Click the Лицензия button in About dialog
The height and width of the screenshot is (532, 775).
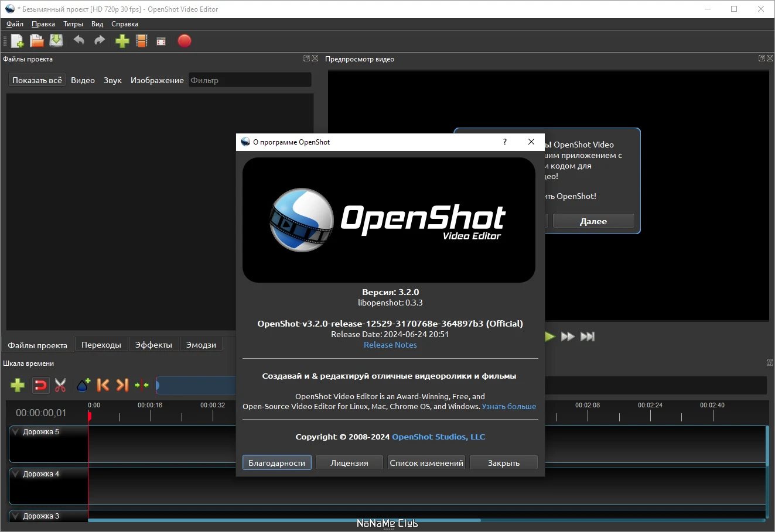point(349,463)
